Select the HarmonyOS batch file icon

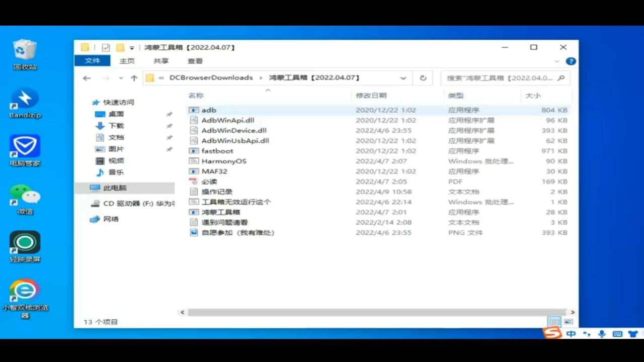194,161
